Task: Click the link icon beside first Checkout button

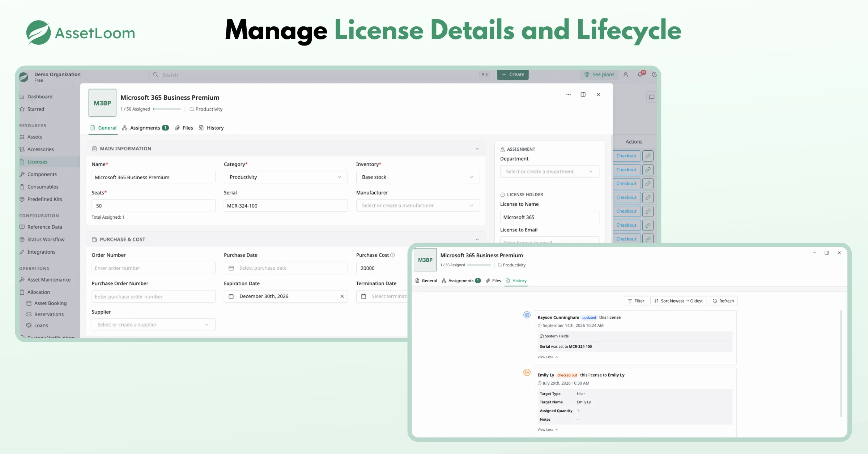Action: click(x=648, y=156)
